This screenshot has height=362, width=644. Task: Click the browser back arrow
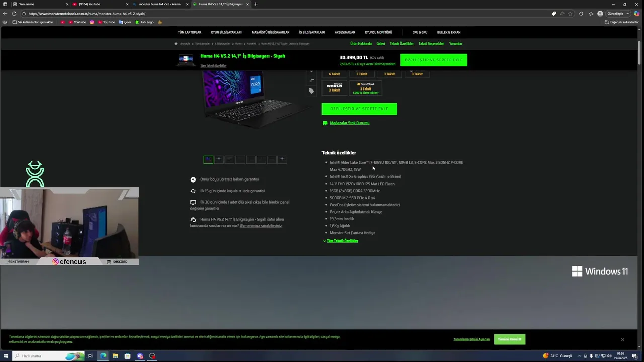coord(5,14)
